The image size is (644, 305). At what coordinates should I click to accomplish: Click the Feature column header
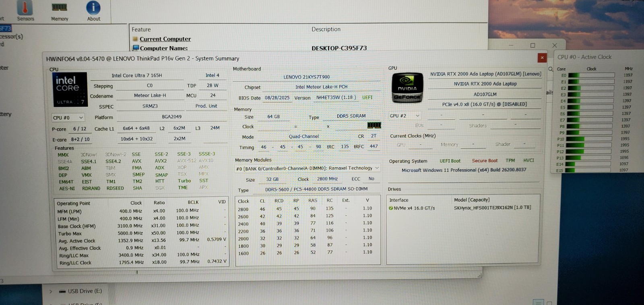tap(141, 29)
